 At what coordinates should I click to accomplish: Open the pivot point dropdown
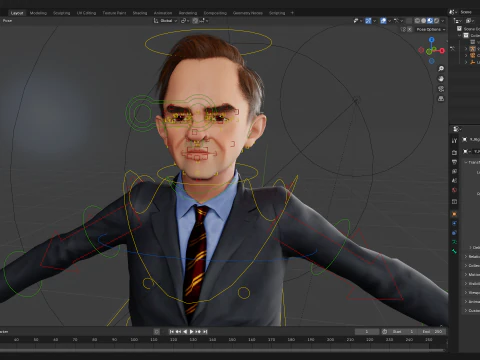(x=185, y=21)
